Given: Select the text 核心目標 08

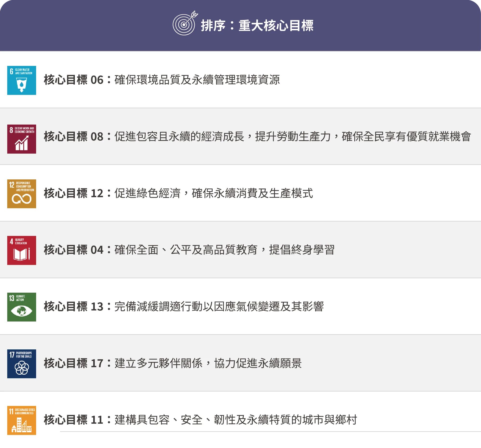Looking at the screenshot, I should click(x=74, y=137).
